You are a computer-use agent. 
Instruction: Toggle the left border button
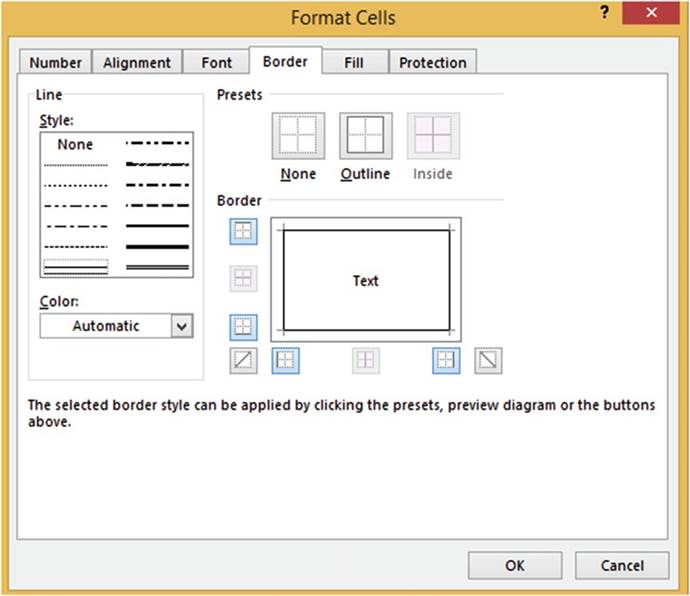point(286,360)
